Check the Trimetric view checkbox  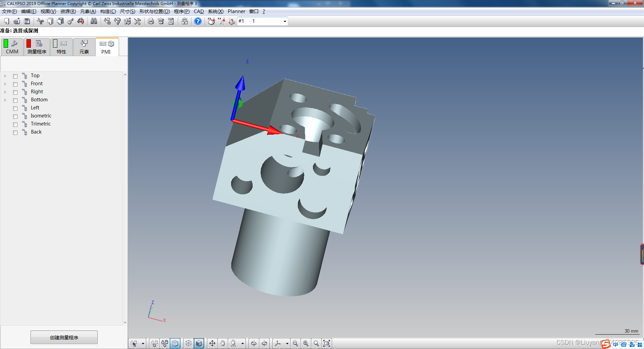tap(15, 124)
